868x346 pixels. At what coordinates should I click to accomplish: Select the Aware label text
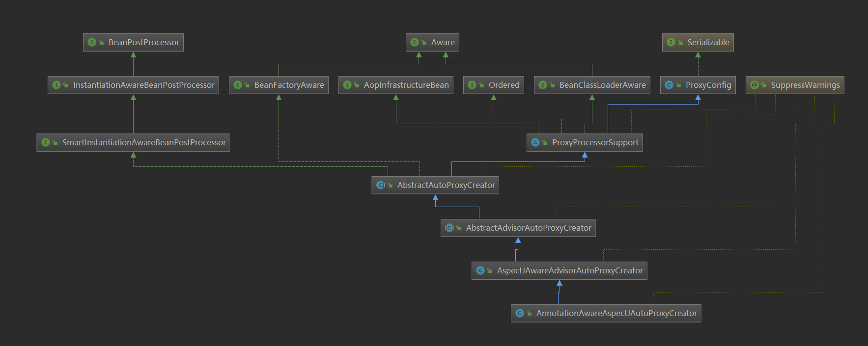click(443, 43)
